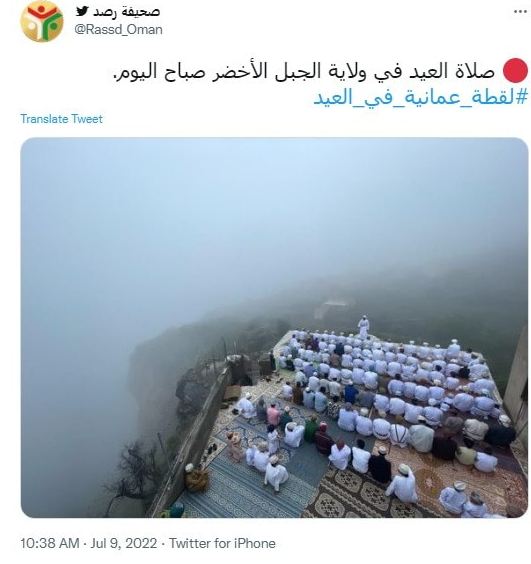Open the @Rassd_Oman handle link
The image size is (531, 564).
[x=118, y=29]
